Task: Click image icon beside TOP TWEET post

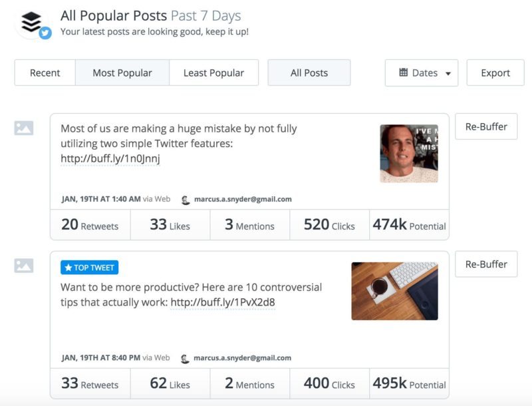Action: pos(24,266)
